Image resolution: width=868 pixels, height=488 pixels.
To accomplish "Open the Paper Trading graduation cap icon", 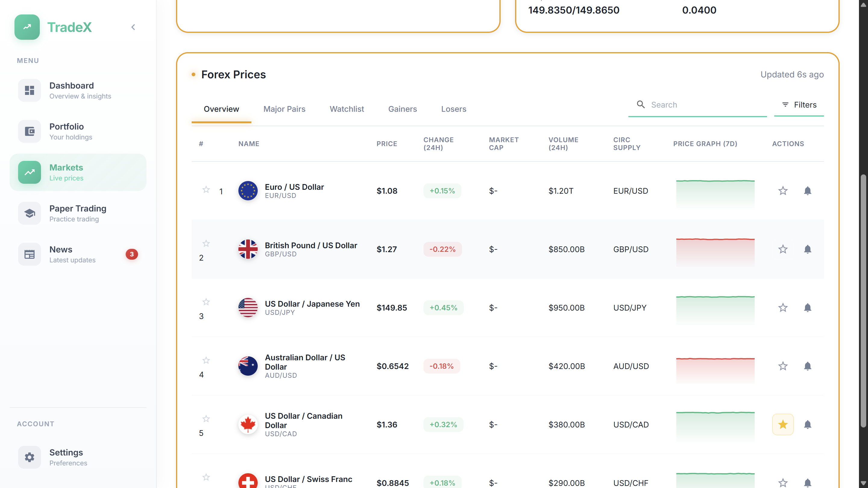I will click(30, 213).
